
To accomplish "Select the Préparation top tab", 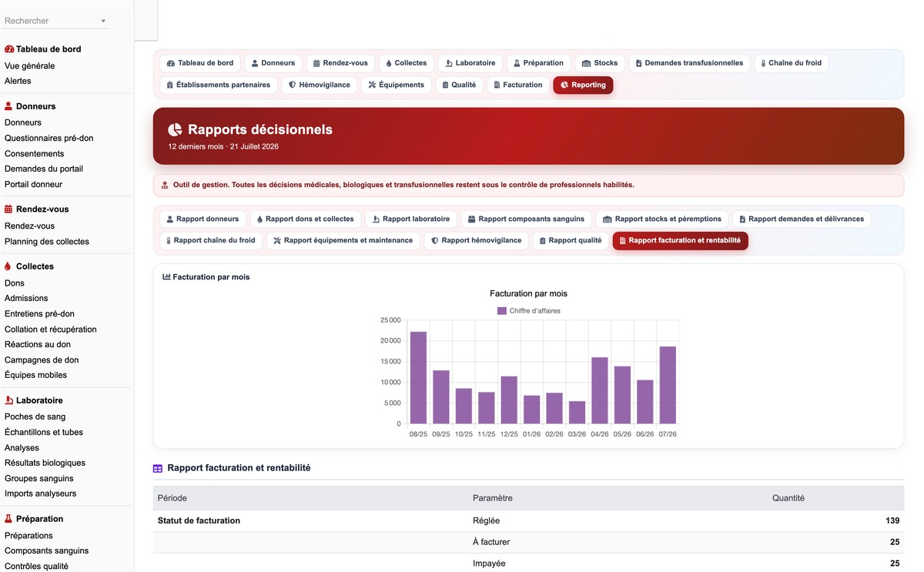I will [x=539, y=63].
